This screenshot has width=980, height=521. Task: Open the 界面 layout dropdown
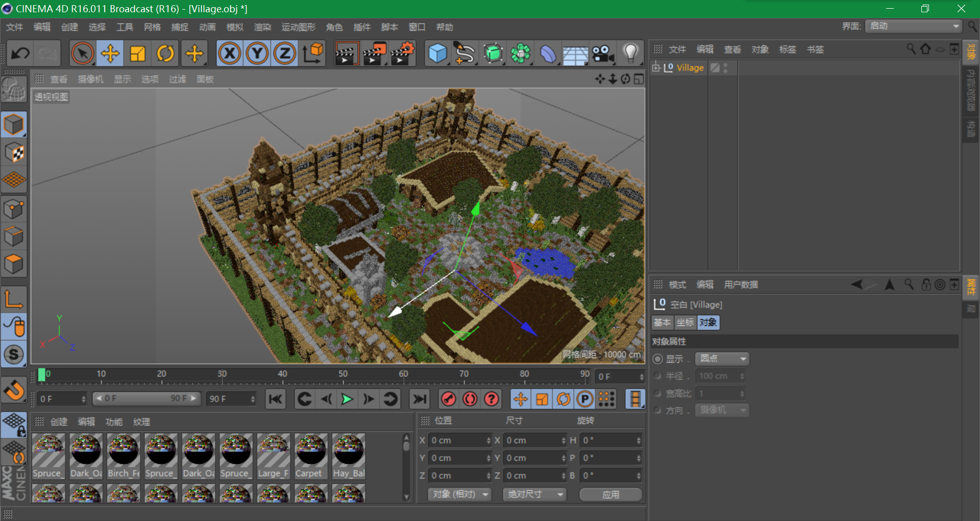(x=914, y=26)
